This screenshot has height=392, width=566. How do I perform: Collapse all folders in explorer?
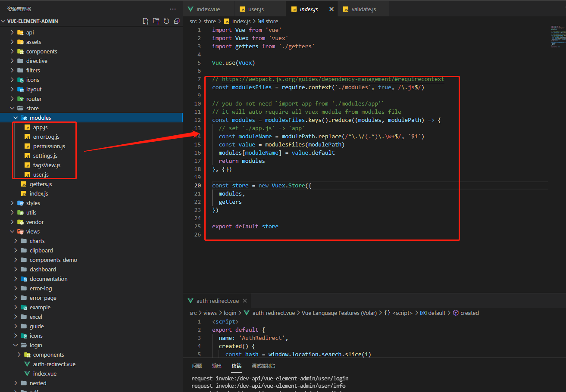pos(177,21)
